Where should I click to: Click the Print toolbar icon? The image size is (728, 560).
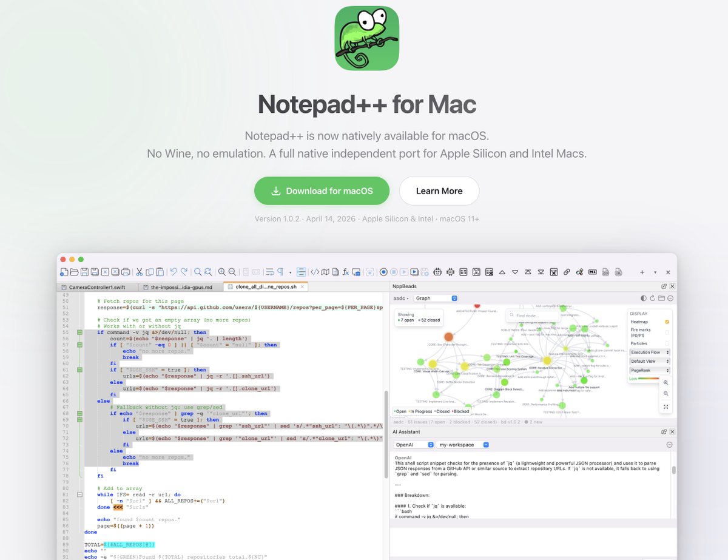(126, 272)
